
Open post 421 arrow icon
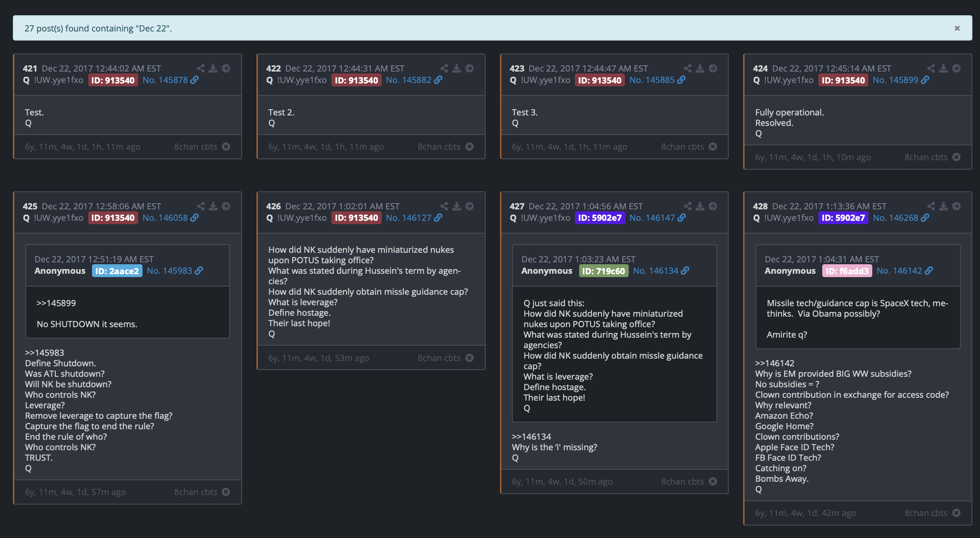click(x=226, y=69)
